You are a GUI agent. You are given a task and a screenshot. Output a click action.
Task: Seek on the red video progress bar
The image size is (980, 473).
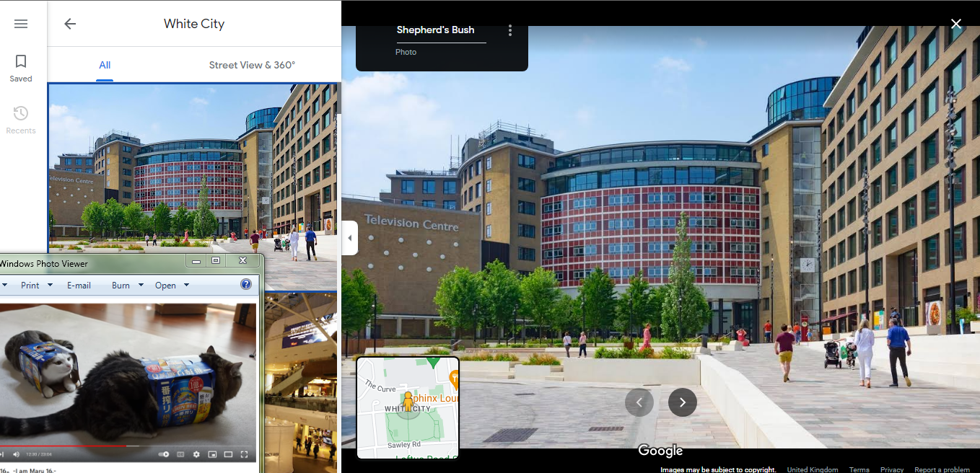point(128,446)
